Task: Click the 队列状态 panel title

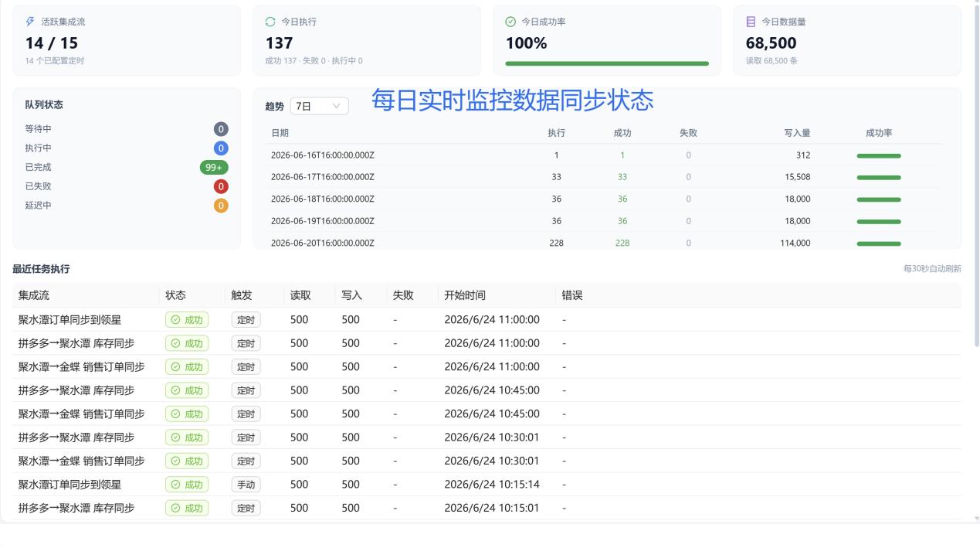Action: coord(44,105)
